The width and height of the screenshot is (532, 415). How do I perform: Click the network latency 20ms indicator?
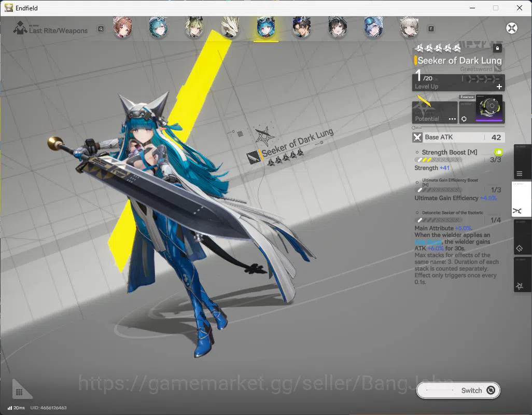16,408
